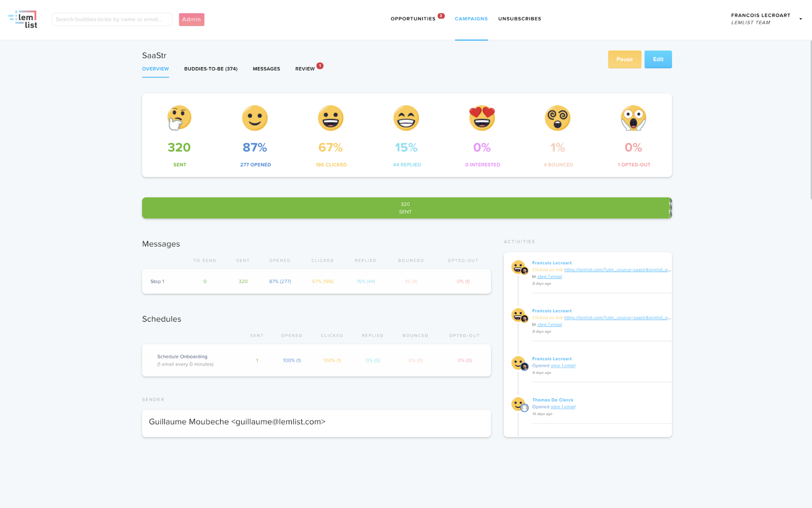The height and width of the screenshot is (508, 812).
Task: Click the 186 CLICKED stat label
Action: (331, 165)
